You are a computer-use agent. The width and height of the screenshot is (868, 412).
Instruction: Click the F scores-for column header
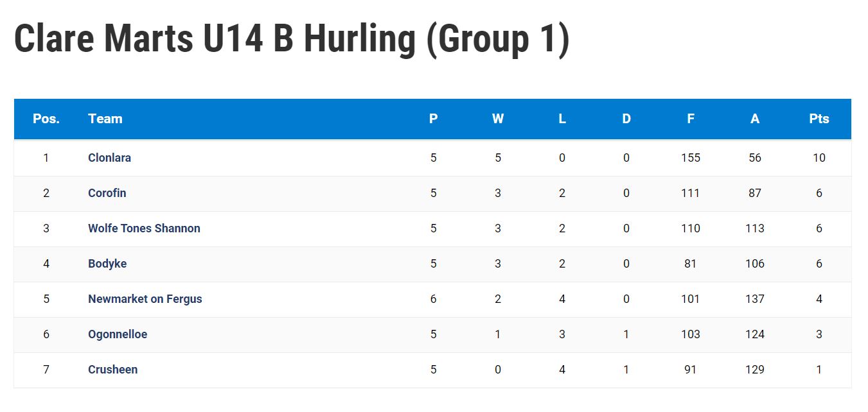[691, 119]
